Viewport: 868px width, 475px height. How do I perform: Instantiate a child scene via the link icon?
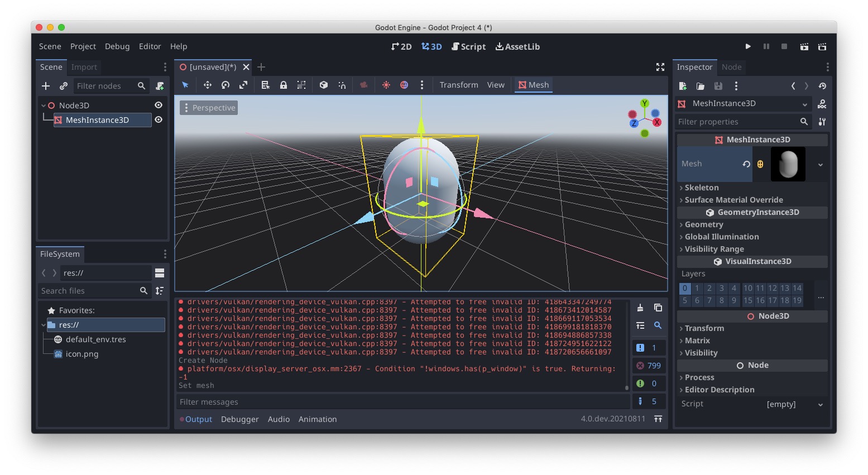click(x=63, y=86)
